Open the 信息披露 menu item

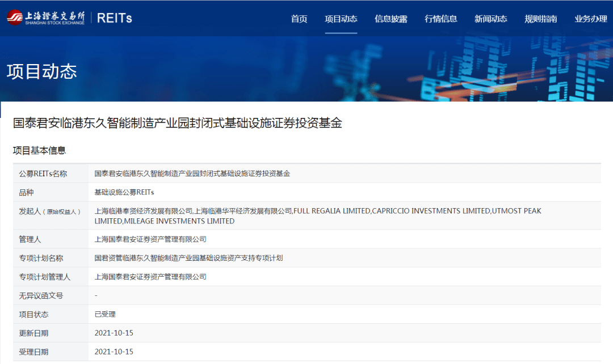(391, 19)
